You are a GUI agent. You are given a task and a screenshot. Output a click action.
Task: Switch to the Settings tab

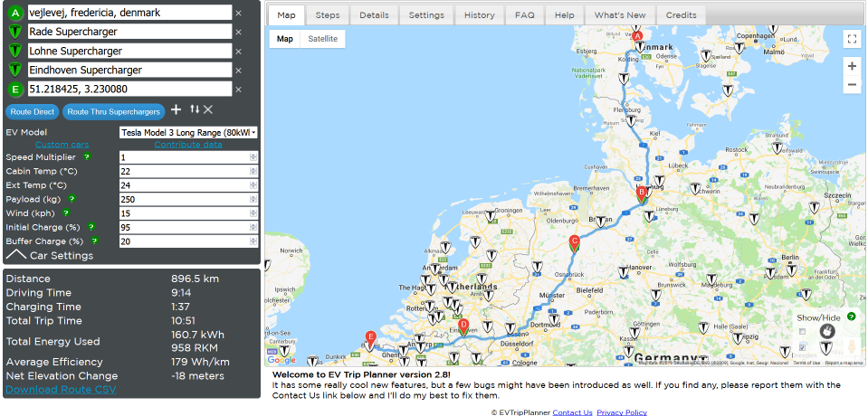coord(426,15)
